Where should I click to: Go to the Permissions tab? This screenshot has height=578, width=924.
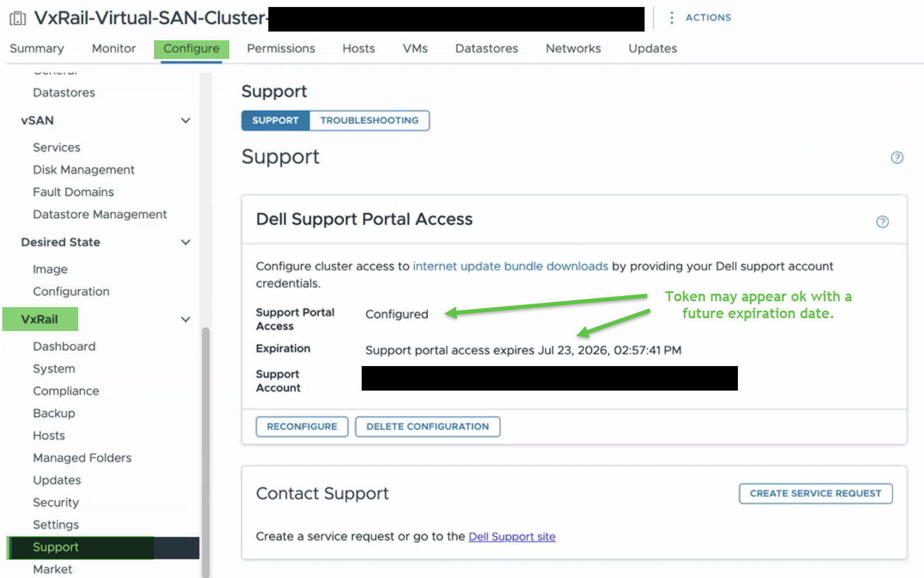click(x=281, y=48)
